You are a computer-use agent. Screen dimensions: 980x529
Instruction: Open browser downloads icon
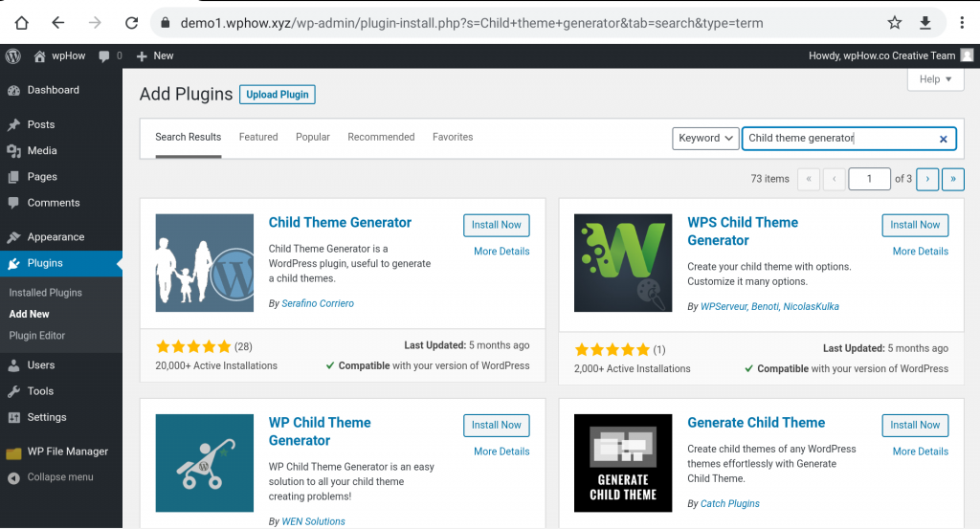925,23
